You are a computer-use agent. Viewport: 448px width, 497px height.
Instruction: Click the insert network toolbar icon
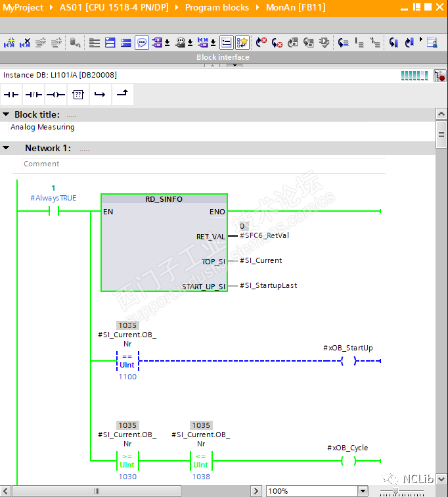pos(9,43)
